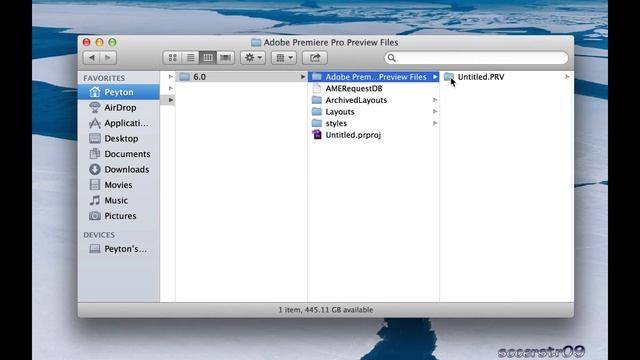Screen dimensions: 640x360
Task: Click the Layouts folder icon
Action: [x=317, y=111]
